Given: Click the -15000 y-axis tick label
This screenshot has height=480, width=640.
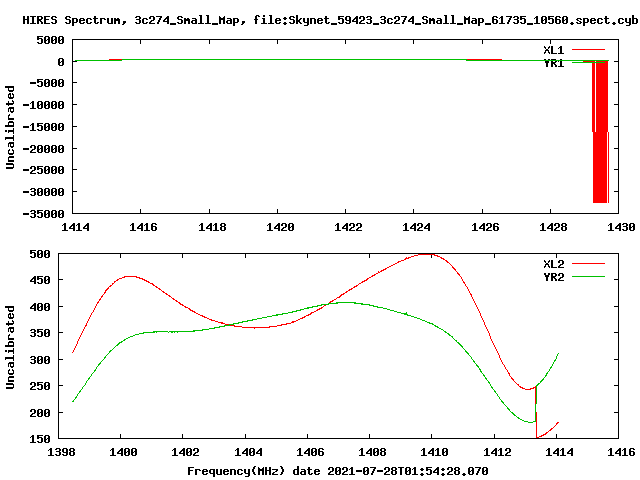Looking at the screenshot, I should click(x=43, y=127).
